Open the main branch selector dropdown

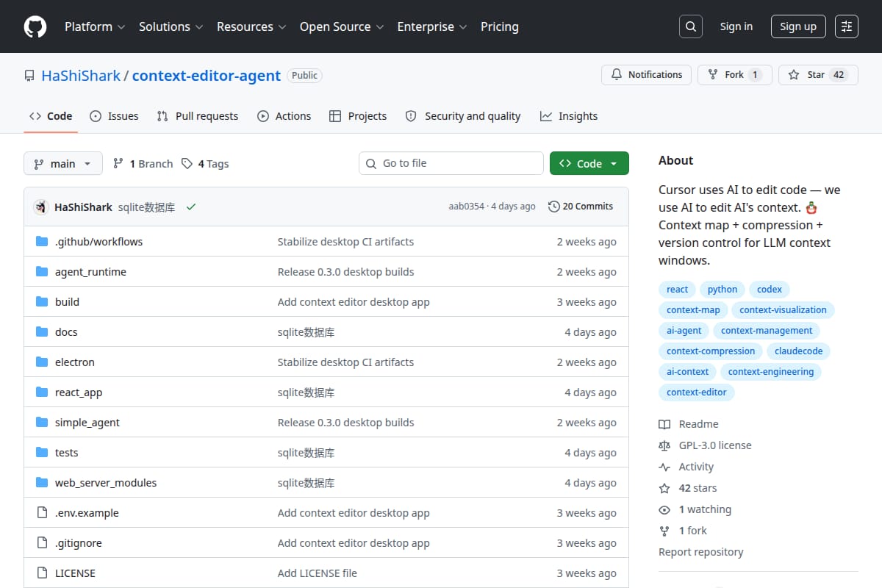[x=62, y=163]
